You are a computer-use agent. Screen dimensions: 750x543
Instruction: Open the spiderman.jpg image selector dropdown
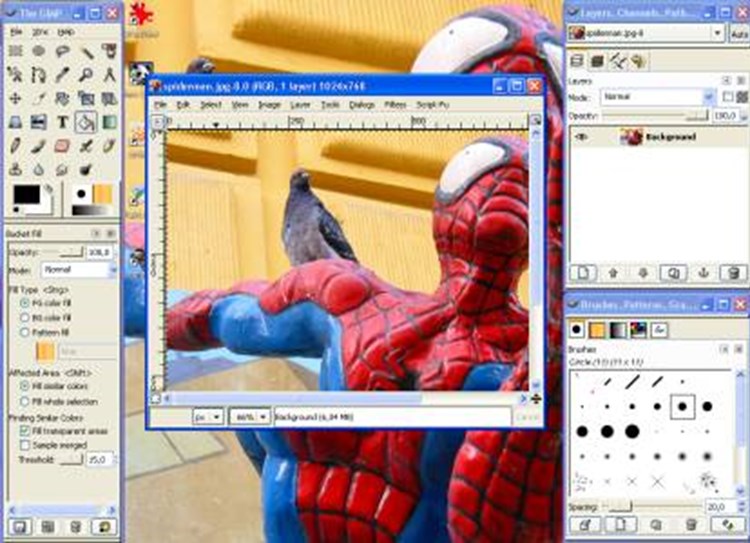(x=646, y=33)
